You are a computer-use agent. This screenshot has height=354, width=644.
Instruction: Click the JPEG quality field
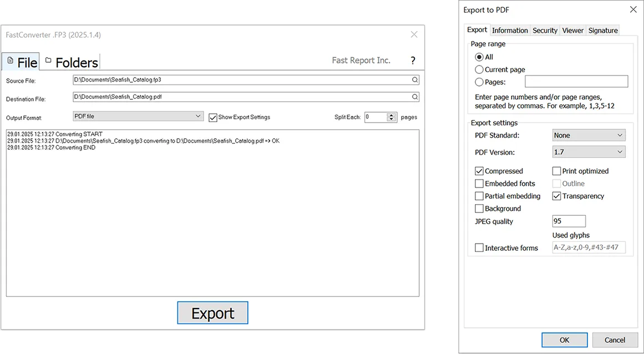tap(569, 221)
